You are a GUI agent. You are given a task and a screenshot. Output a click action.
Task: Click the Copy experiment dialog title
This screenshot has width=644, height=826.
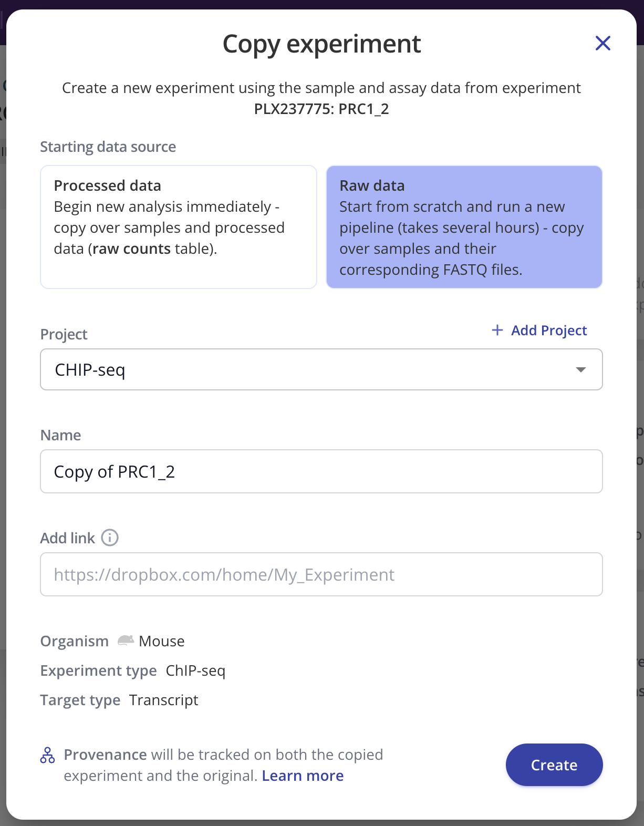pos(321,44)
